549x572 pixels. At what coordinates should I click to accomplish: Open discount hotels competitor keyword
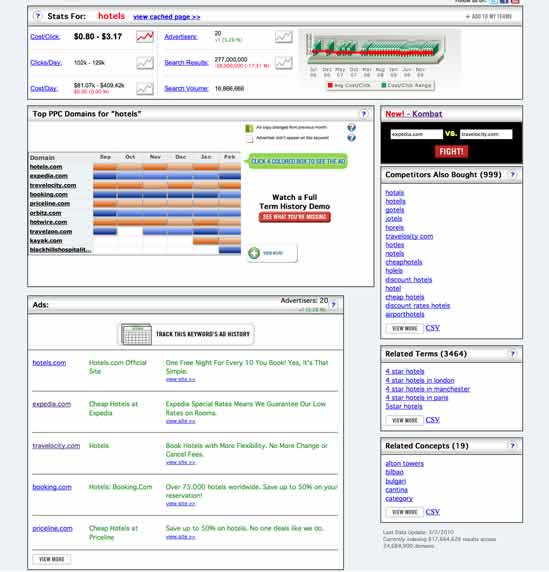[409, 279]
